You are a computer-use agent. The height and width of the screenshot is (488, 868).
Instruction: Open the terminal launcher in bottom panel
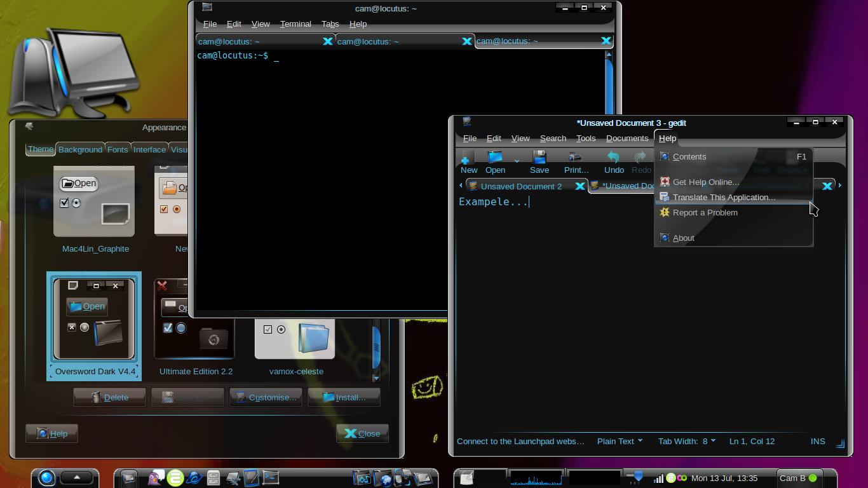click(271, 477)
